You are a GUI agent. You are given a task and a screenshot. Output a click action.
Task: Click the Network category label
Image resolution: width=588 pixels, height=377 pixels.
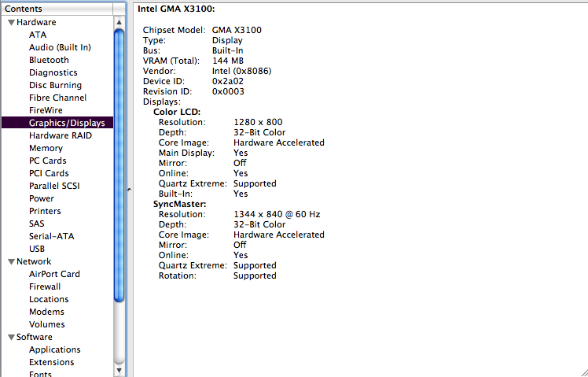34,261
